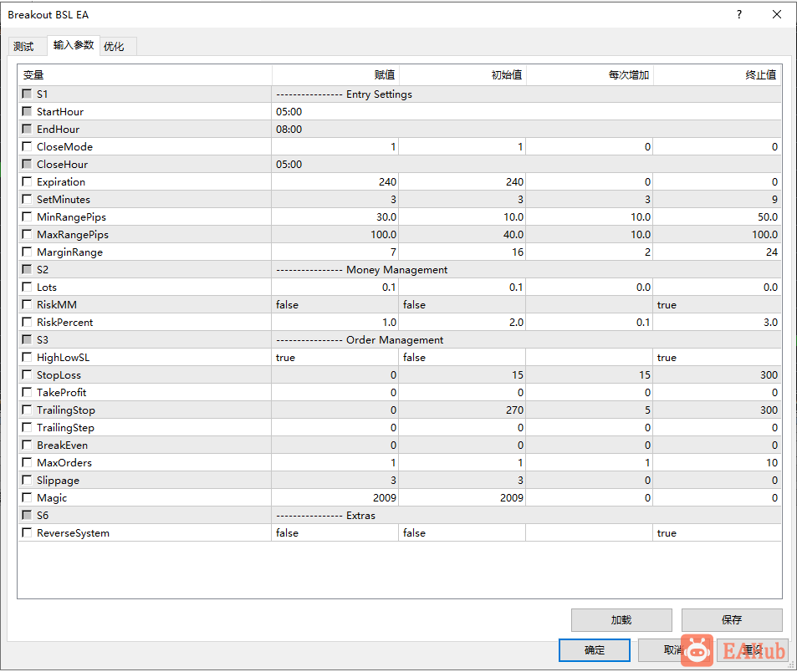Edit the MinRangePips value 30.0
The image size is (797, 672).
(x=335, y=216)
